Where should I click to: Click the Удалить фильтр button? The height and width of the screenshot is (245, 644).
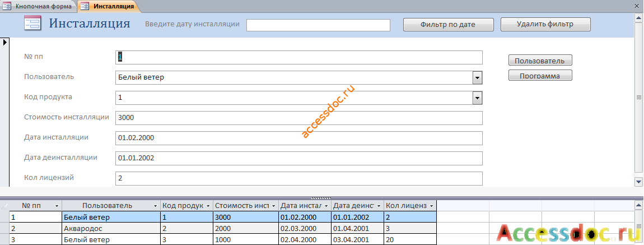click(545, 24)
